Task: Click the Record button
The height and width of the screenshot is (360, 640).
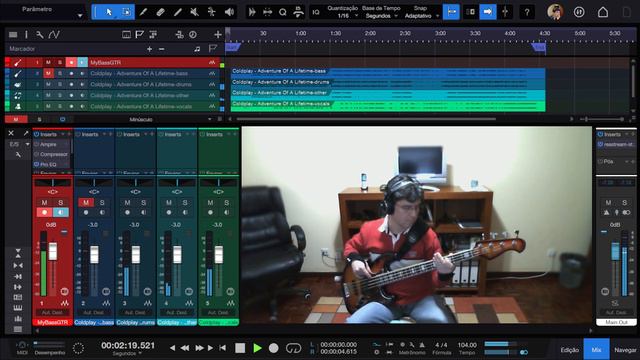Action: [x=273, y=348]
